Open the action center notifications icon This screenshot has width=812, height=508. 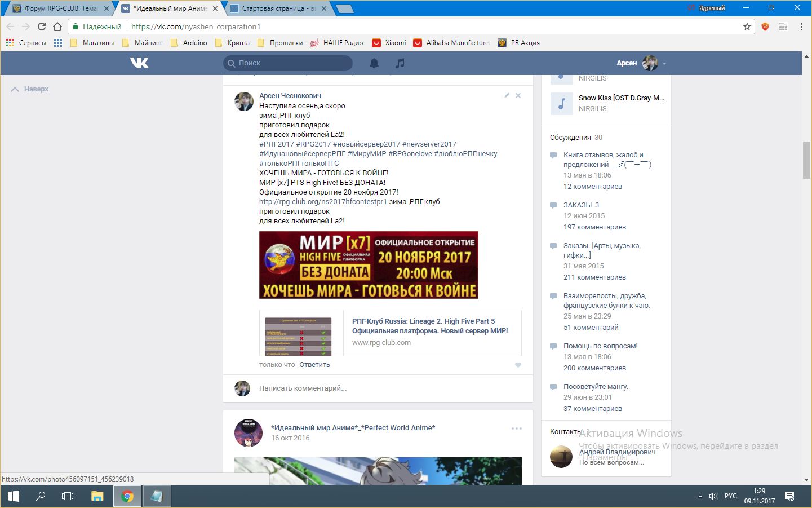point(789,496)
